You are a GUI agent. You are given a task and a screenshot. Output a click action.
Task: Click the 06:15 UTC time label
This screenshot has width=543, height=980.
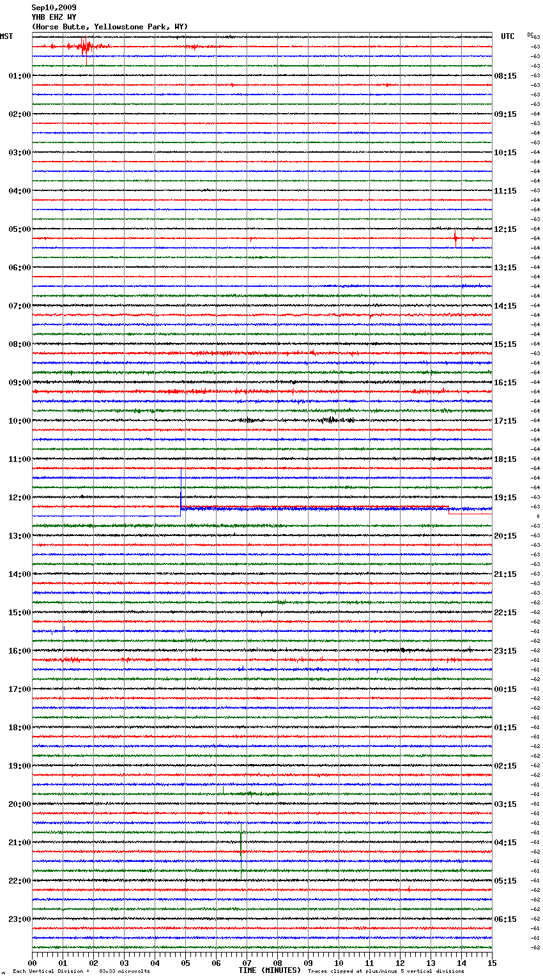click(505, 919)
